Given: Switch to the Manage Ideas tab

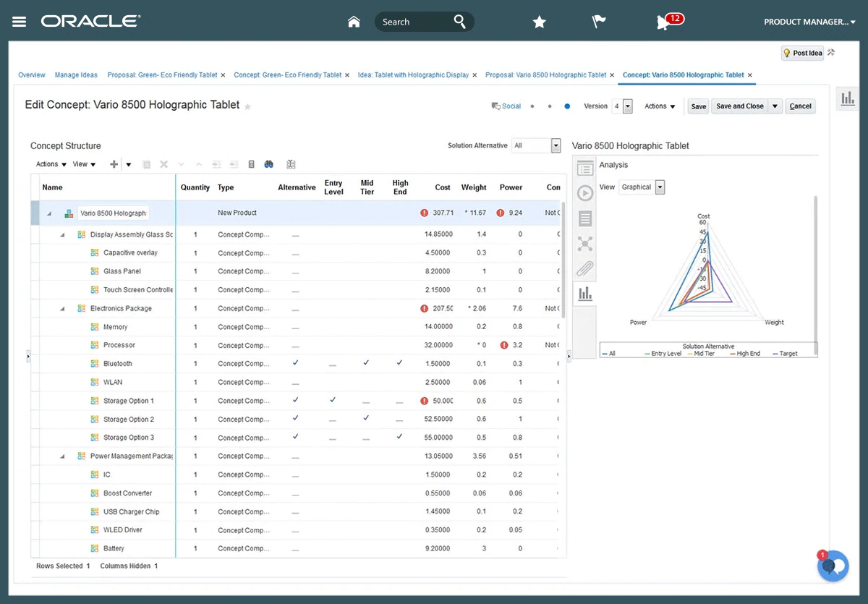Looking at the screenshot, I should pyautogui.click(x=76, y=75).
